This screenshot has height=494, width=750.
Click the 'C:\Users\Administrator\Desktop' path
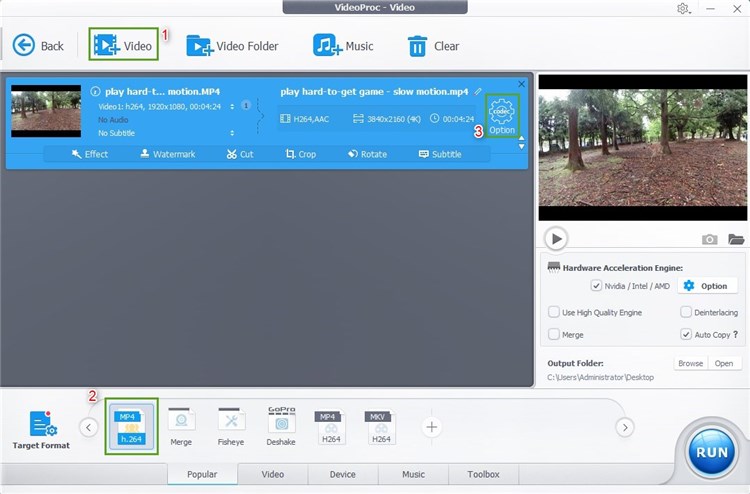(600, 377)
